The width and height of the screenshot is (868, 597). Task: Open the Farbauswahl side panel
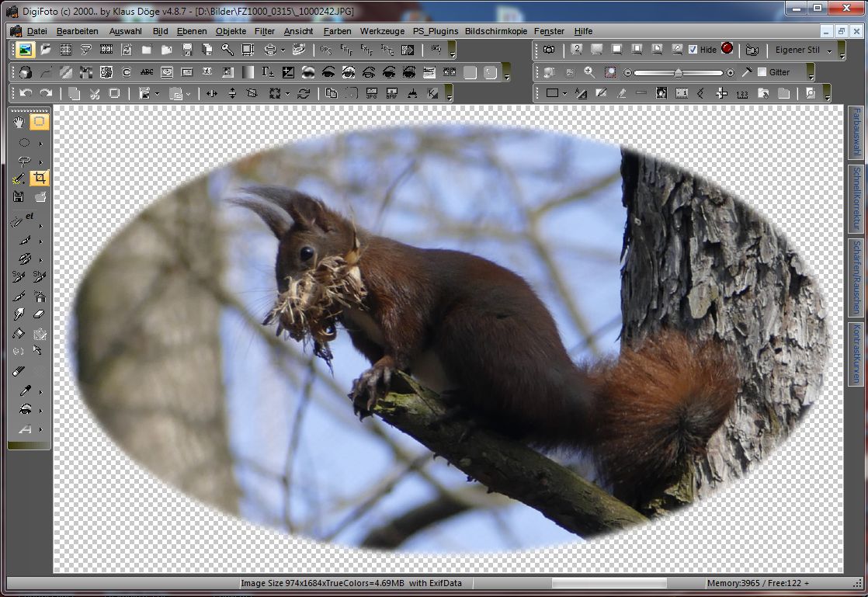(x=856, y=133)
